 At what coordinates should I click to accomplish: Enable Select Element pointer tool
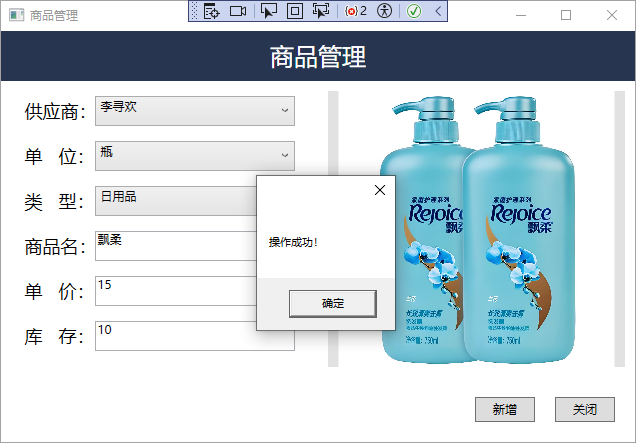[268, 11]
